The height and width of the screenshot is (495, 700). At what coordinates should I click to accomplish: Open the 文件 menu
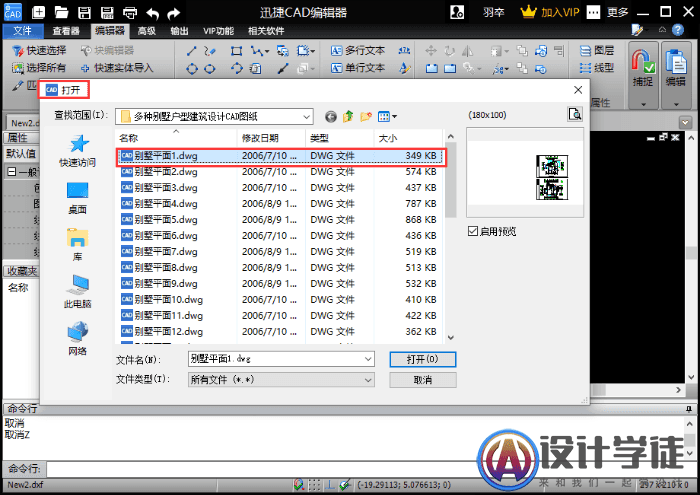[23, 30]
